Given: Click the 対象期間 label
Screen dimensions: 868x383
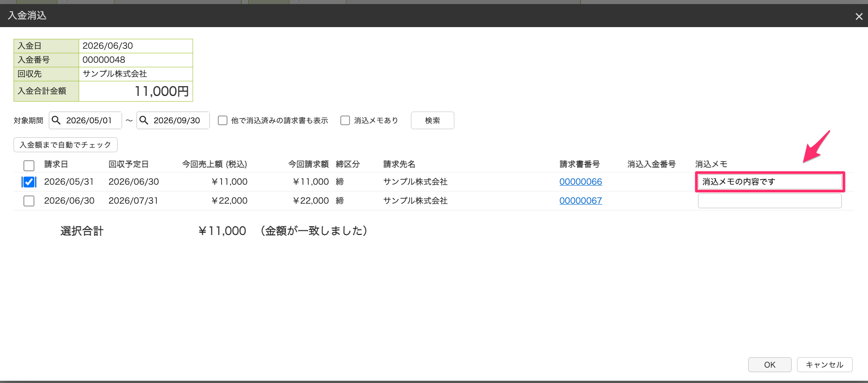Looking at the screenshot, I should point(28,121).
